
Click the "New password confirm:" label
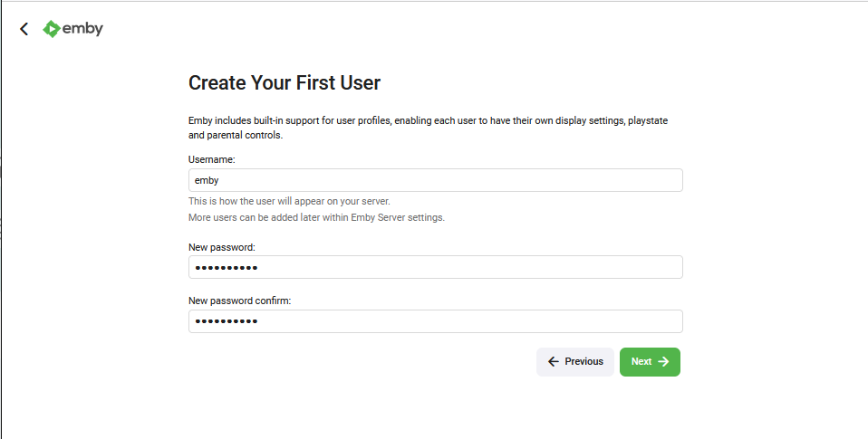[240, 301]
